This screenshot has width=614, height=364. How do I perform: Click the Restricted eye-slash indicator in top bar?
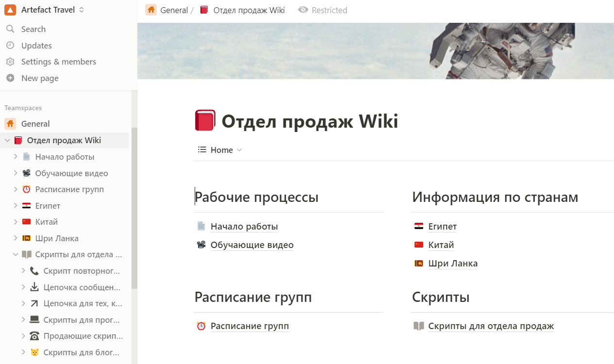tap(323, 10)
